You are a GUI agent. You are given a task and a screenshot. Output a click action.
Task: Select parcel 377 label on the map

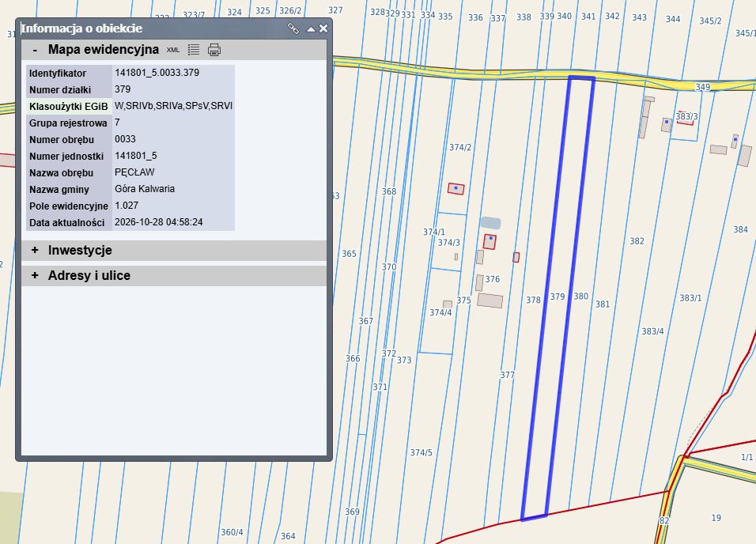tap(507, 375)
